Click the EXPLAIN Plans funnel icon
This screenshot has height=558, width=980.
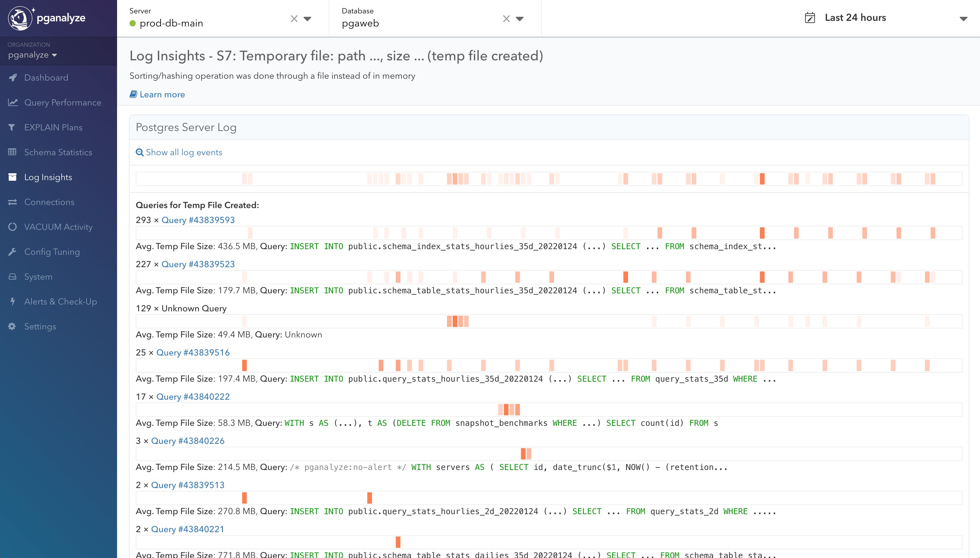point(12,127)
